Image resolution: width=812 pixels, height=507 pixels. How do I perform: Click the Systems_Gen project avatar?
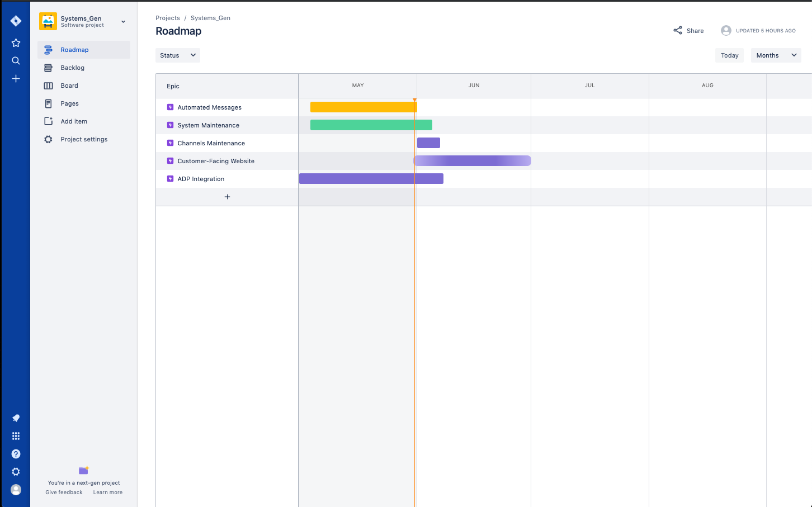pyautogui.click(x=48, y=21)
